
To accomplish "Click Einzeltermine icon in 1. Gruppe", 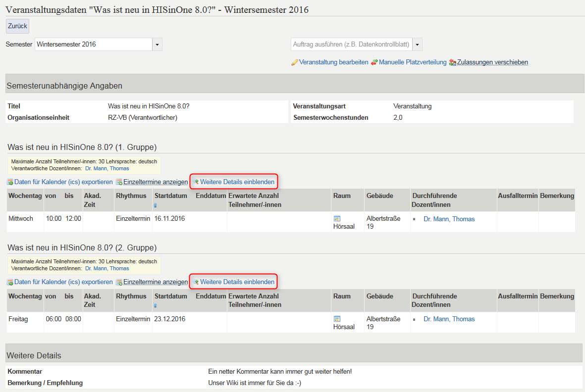I will pyautogui.click(x=119, y=182).
